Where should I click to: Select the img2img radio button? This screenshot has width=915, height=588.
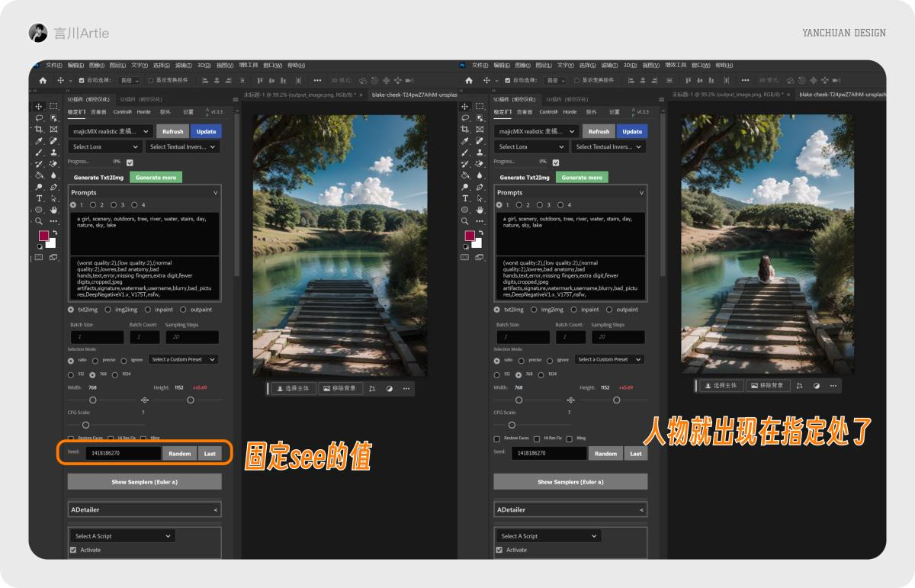[x=108, y=310]
